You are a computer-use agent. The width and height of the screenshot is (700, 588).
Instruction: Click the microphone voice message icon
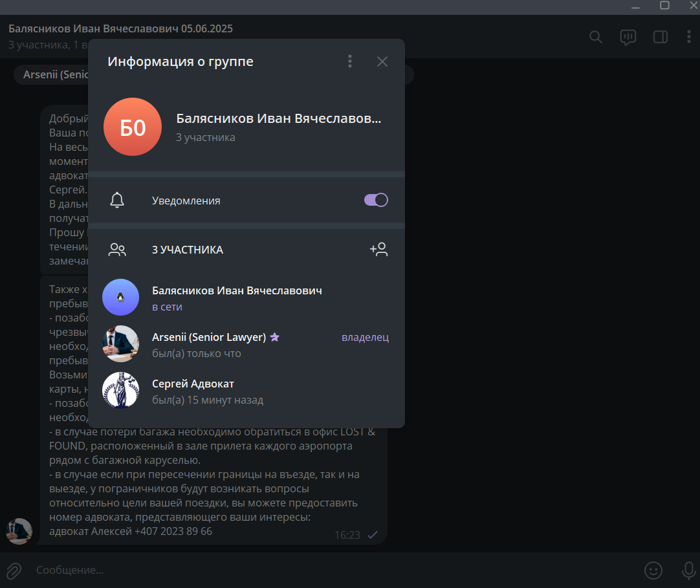(689, 570)
